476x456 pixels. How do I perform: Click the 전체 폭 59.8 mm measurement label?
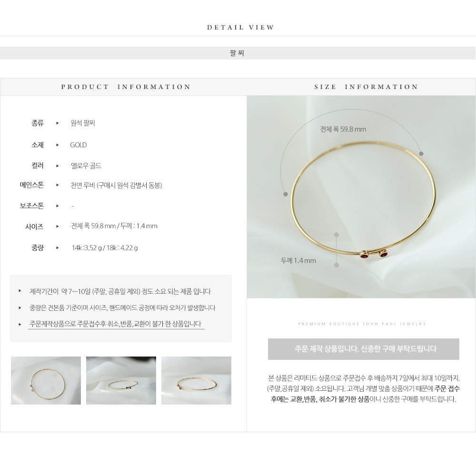(x=343, y=129)
